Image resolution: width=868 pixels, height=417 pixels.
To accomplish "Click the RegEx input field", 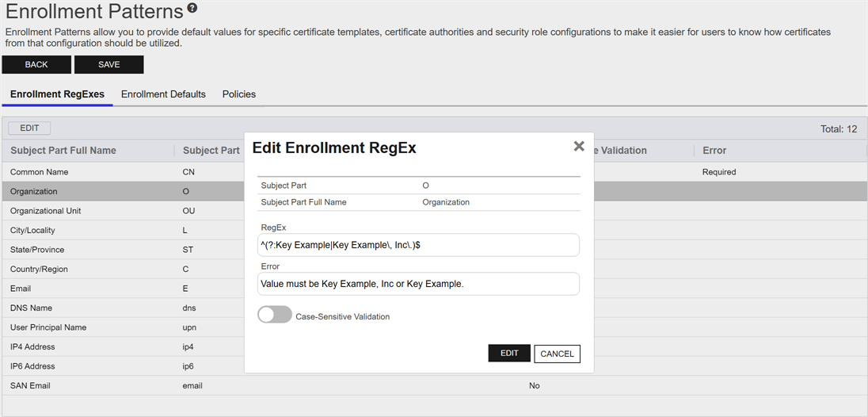I will [x=418, y=245].
